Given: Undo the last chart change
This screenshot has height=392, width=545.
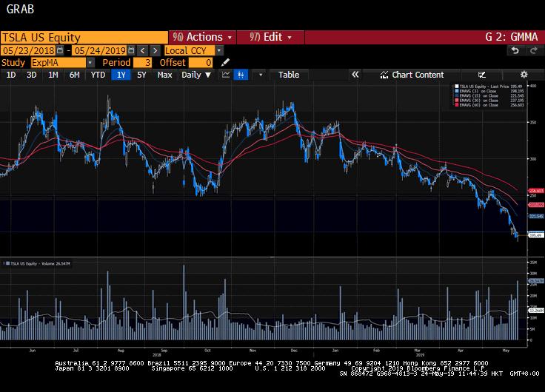Looking at the screenshot, I should (x=515, y=51).
